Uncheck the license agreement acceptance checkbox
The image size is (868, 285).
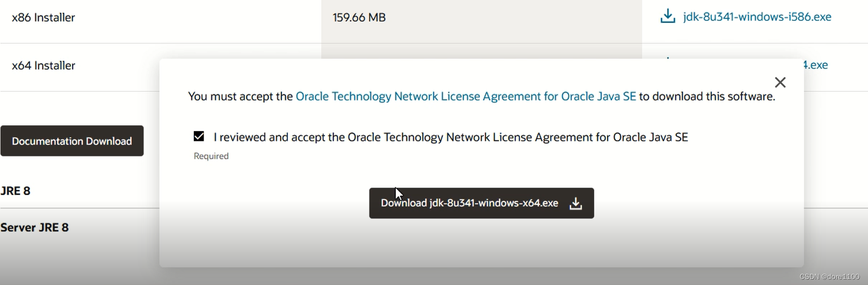click(199, 136)
